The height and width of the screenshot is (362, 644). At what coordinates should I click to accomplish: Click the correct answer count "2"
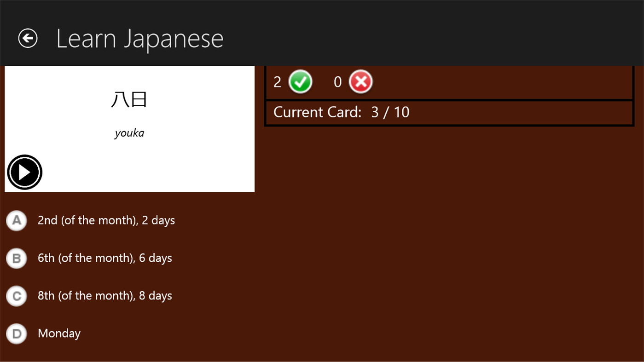pos(277,81)
